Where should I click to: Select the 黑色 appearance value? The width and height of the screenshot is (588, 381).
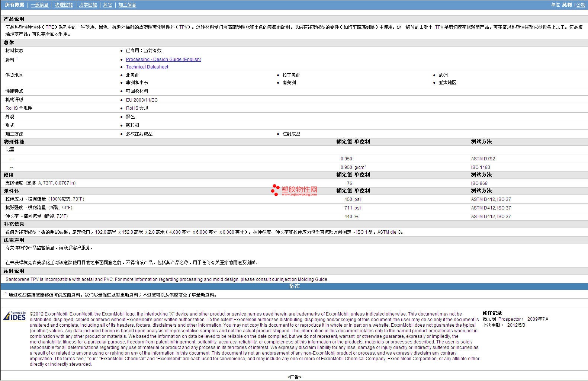click(x=130, y=117)
